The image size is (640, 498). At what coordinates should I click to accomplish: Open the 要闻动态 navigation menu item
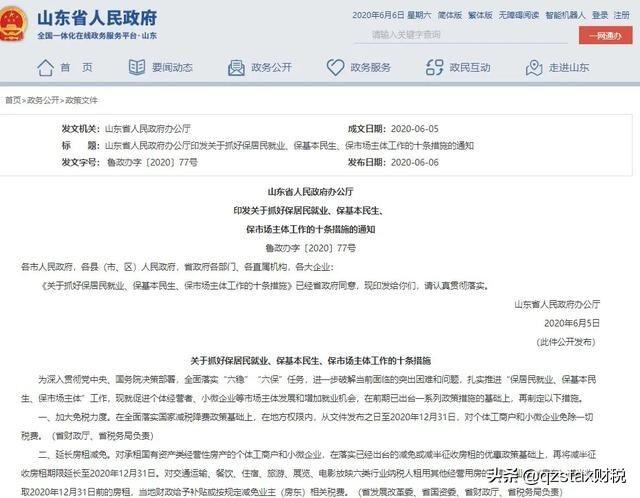172,67
